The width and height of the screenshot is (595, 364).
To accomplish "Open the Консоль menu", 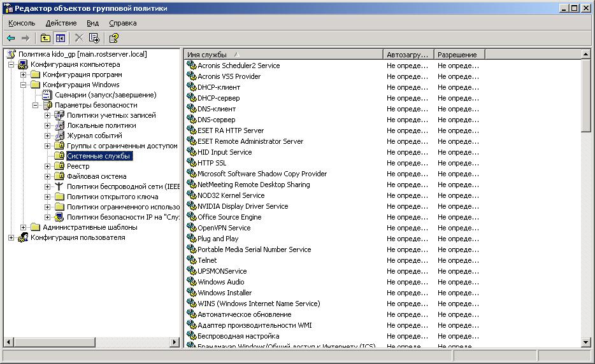I will (22, 23).
